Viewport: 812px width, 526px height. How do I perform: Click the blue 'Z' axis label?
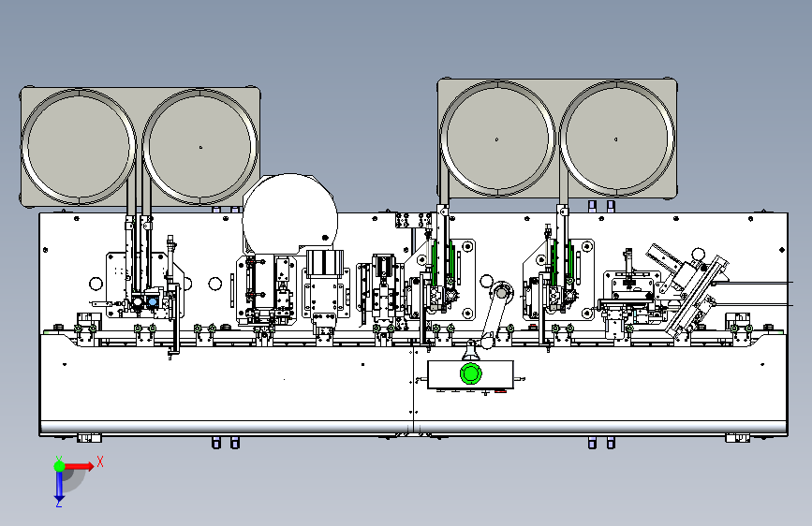58,503
